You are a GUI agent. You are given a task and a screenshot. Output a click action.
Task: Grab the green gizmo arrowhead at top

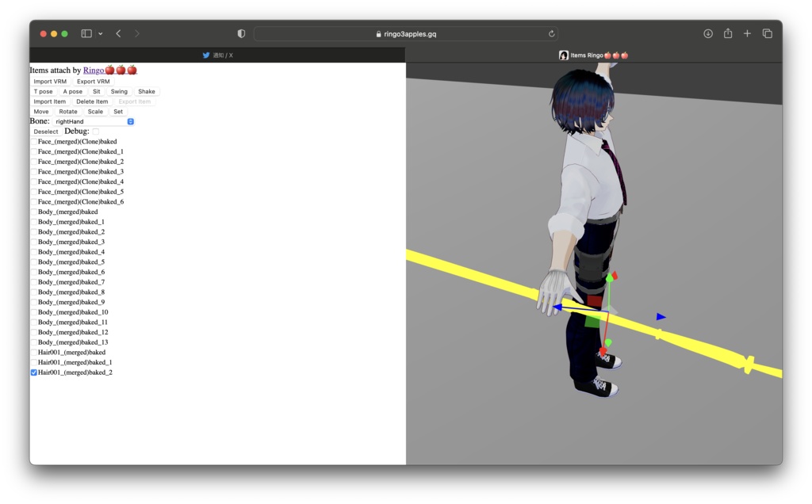click(x=610, y=278)
